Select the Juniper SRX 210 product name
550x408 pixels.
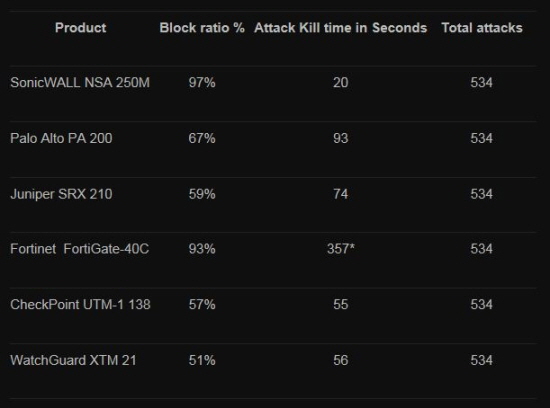coord(61,194)
